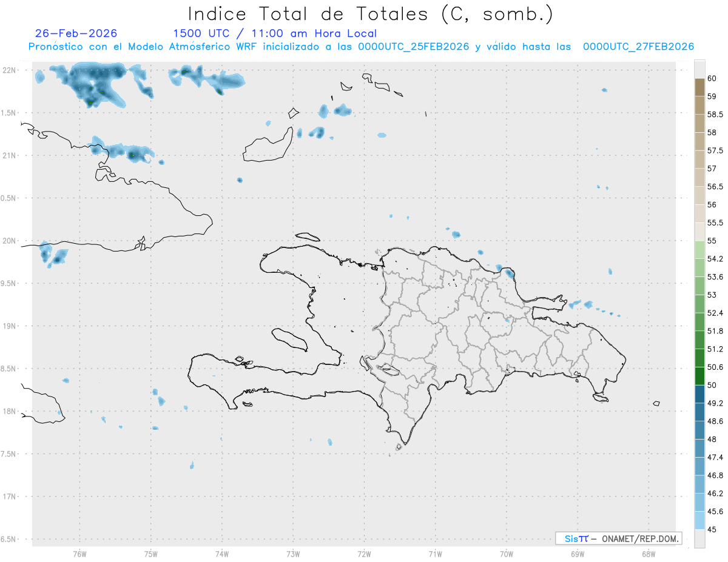Click the colorbar value '49.2'
Viewport: 728px width, 562px height.
[x=715, y=403]
